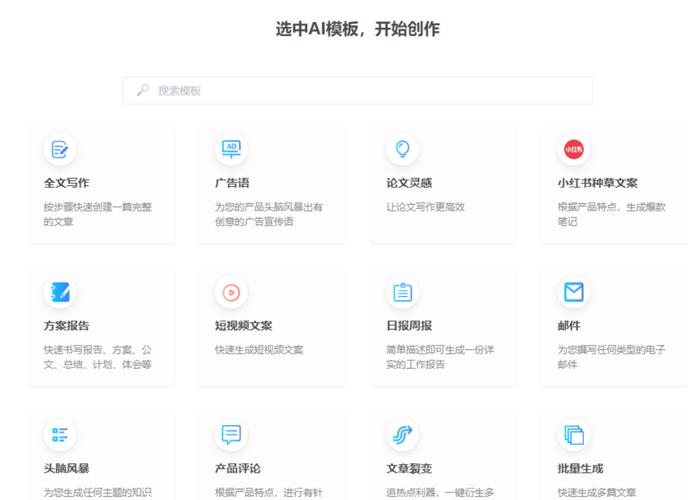Select the 日报周报 template title
698x500 pixels.
pos(409,326)
